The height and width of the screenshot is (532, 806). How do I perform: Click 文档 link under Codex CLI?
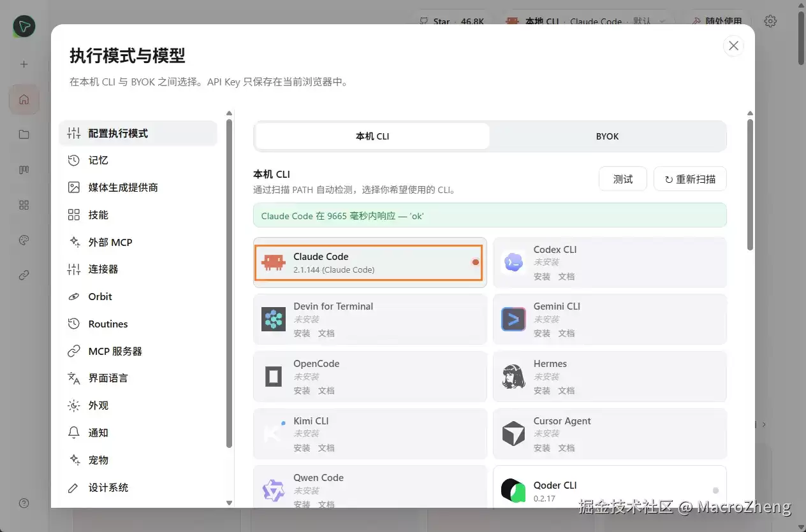click(x=566, y=277)
